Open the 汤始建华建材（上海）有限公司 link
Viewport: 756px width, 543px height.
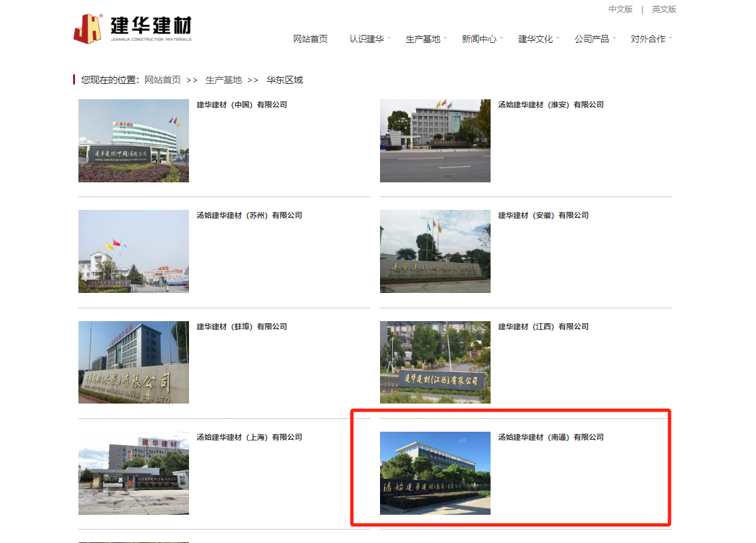click(249, 437)
